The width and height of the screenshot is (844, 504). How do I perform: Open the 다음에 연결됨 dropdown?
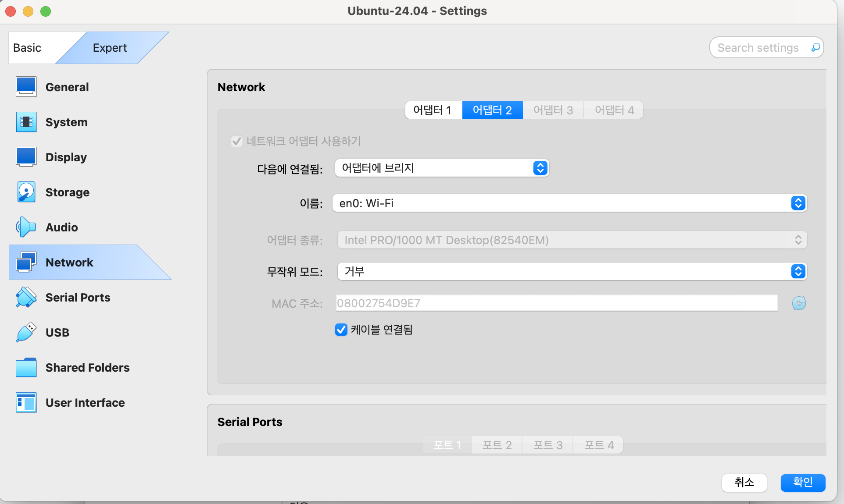point(441,168)
